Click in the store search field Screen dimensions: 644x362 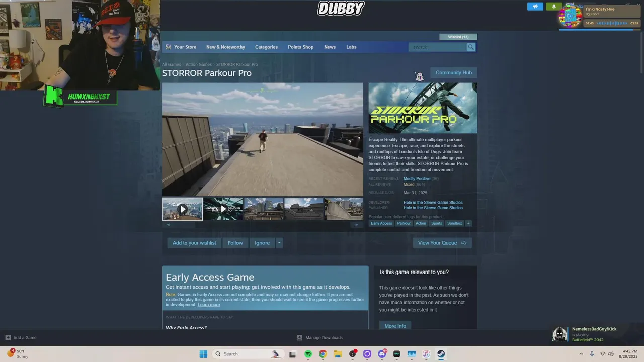[438, 47]
